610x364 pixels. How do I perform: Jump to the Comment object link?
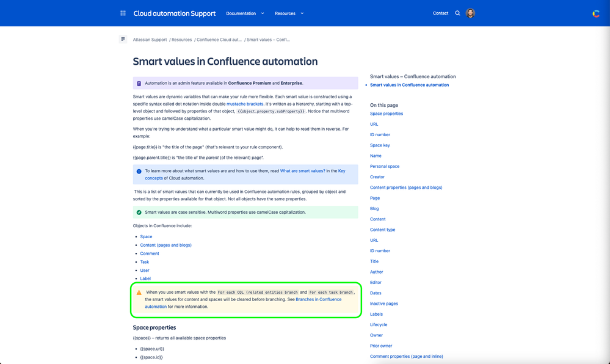(x=150, y=253)
